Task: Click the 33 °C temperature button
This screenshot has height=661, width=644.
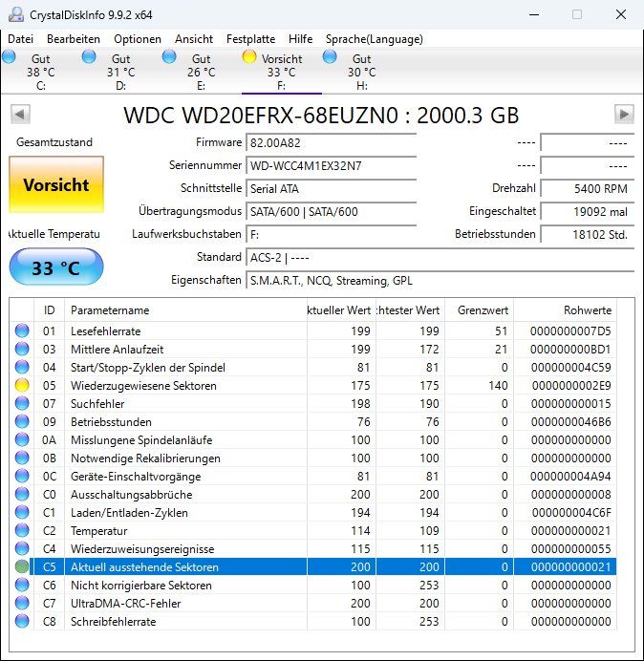Action: (x=56, y=267)
